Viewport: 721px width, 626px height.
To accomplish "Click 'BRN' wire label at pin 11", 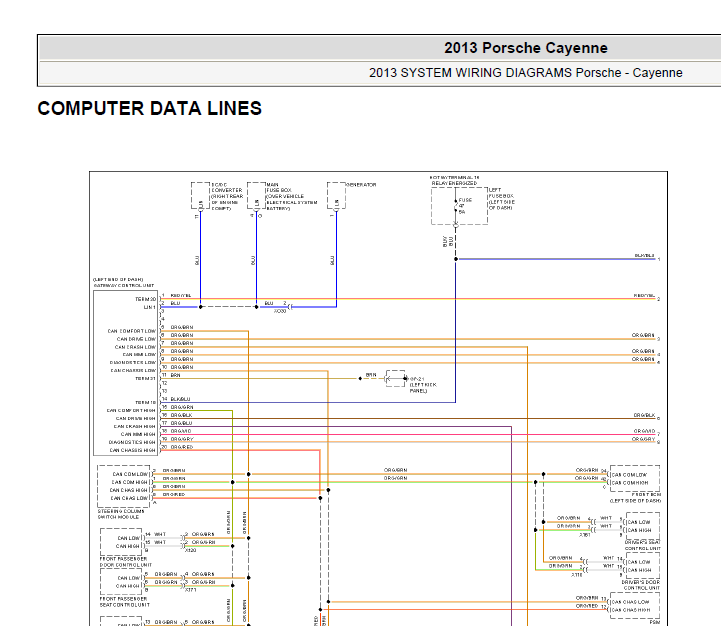I will point(175,375).
